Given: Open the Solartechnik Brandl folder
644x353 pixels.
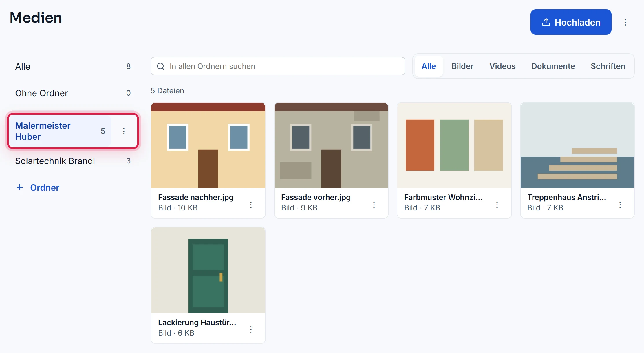Looking at the screenshot, I should 73,161.
